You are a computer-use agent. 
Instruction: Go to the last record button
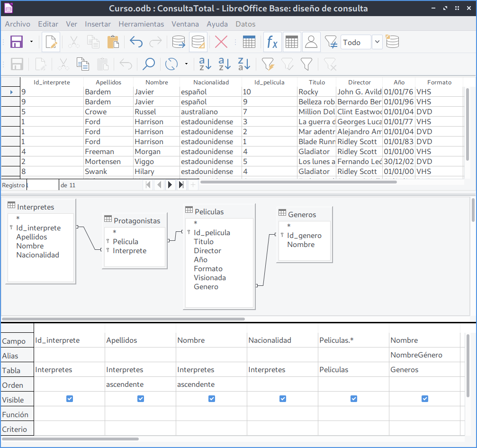(x=181, y=185)
